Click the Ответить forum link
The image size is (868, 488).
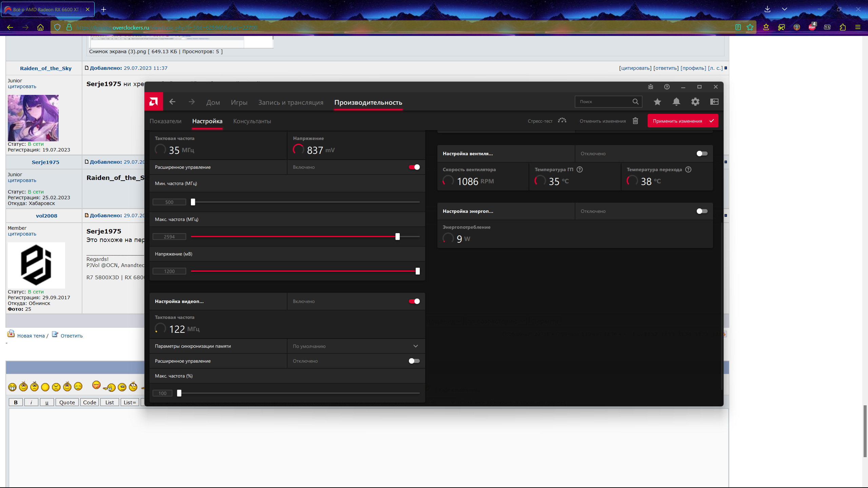point(72,336)
